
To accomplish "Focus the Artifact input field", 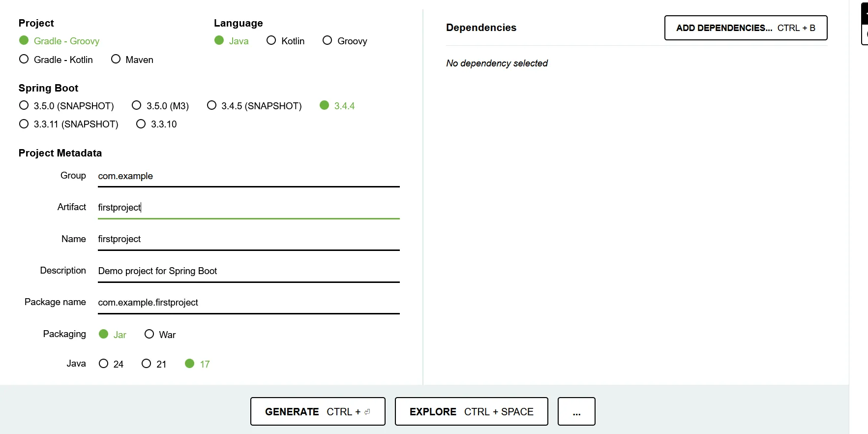I will [249, 208].
